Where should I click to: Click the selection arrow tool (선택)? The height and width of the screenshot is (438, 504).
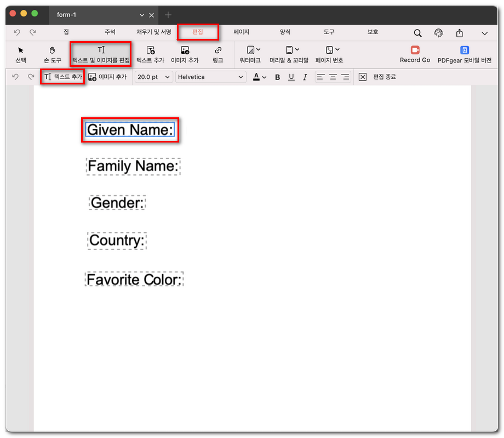(x=21, y=54)
